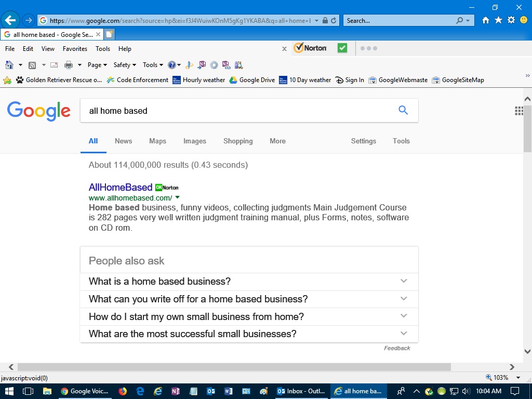Click the printer icon in command bar

pos(68,65)
